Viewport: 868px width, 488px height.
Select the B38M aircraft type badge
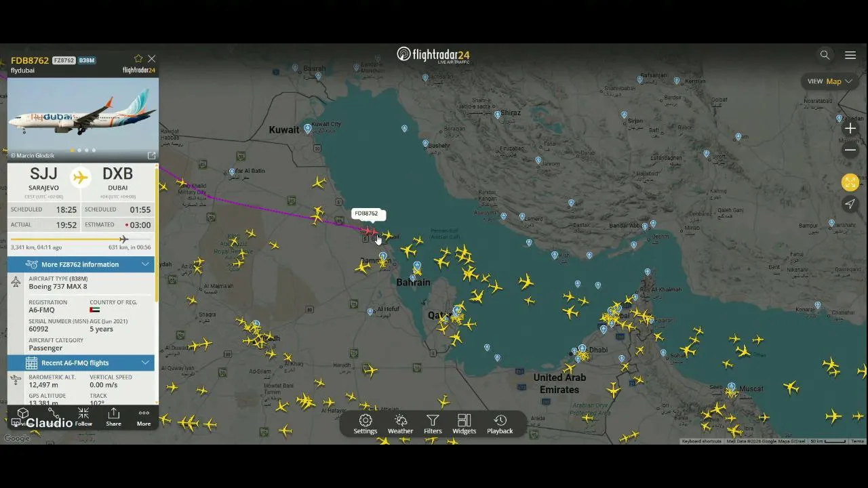tap(87, 60)
